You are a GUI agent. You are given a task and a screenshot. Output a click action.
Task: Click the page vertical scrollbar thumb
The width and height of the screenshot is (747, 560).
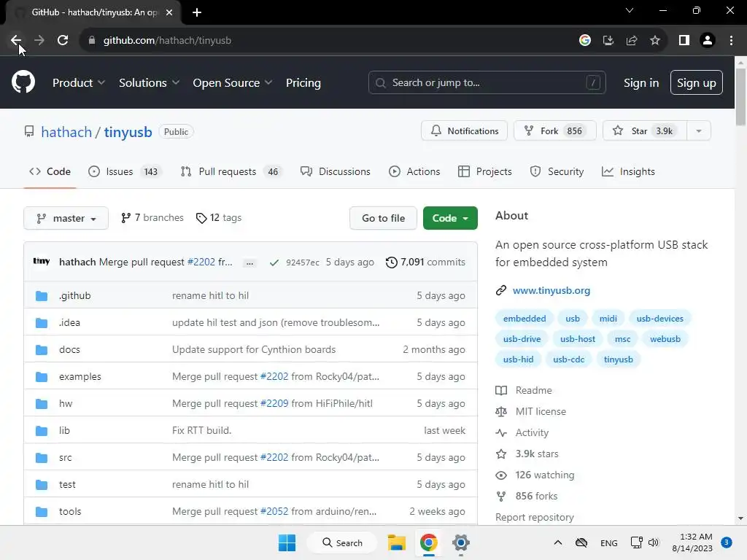[740, 97]
